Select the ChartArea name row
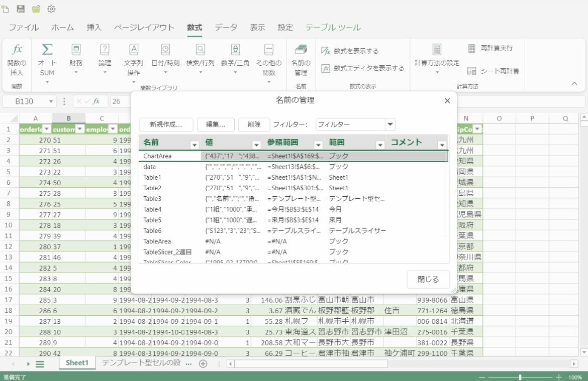 pyautogui.click(x=293, y=156)
